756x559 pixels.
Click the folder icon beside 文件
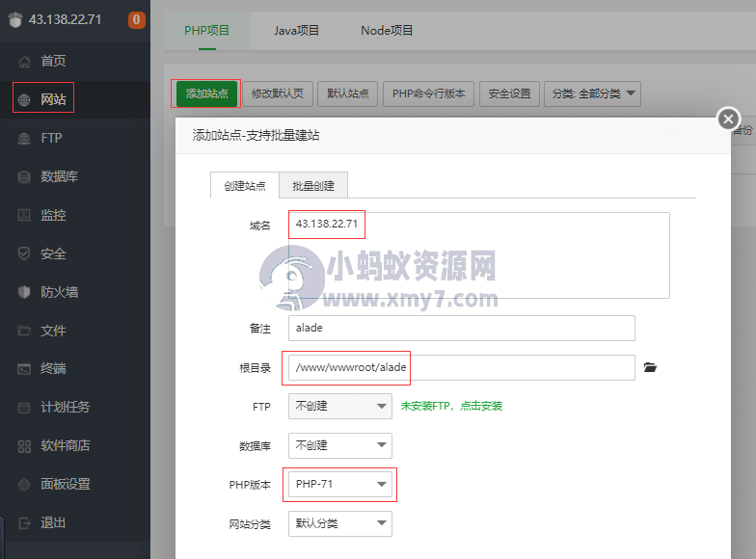[x=24, y=331]
